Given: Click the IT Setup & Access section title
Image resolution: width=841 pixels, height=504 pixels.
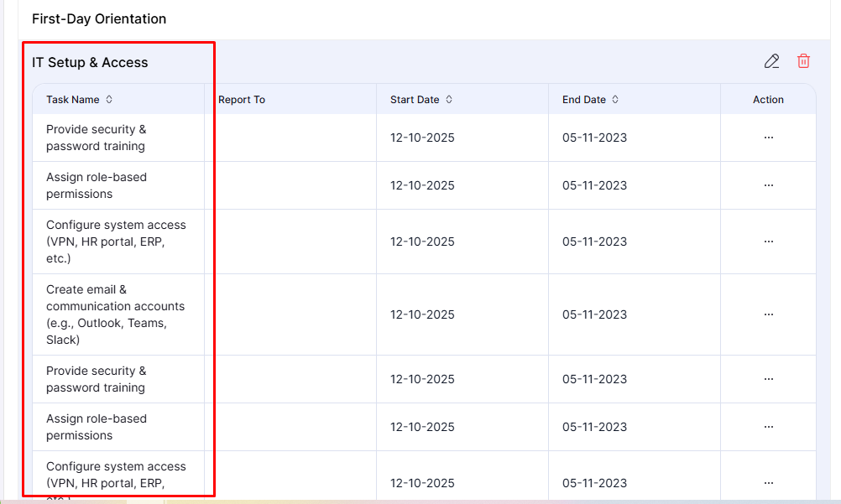Looking at the screenshot, I should coord(90,62).
